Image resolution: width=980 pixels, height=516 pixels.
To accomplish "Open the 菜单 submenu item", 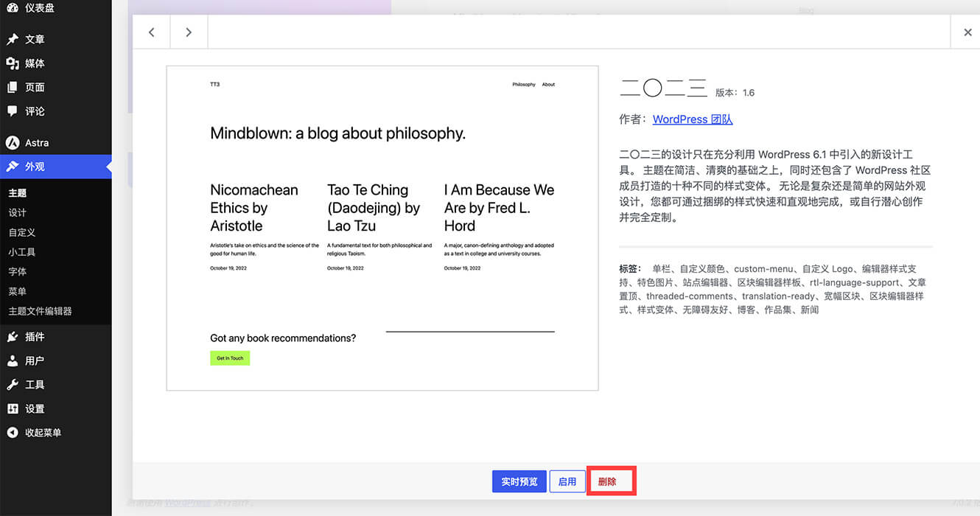I will [x=18, y=291].
